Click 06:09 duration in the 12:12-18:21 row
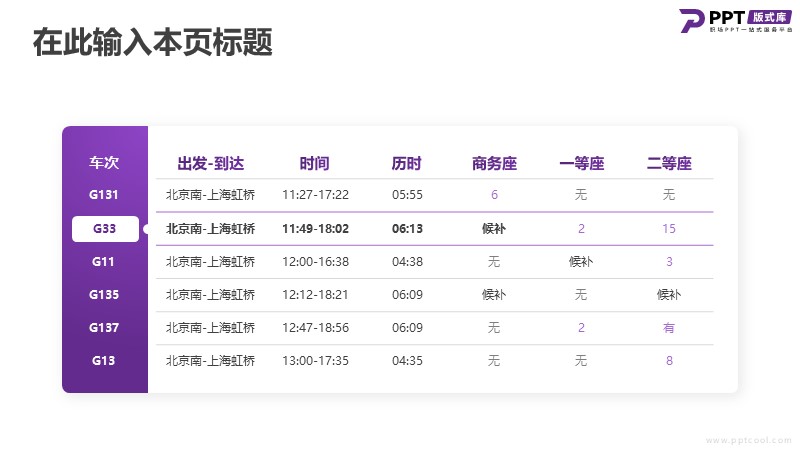The image size is (800, 450). pyautogui.click(x=407, y=295)
